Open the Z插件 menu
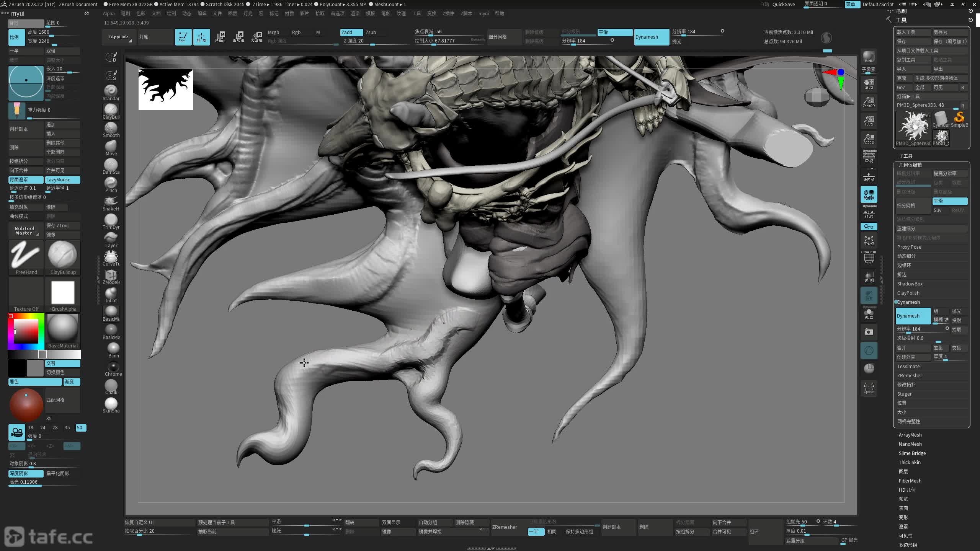This screenshot has width=980, height=551. pos(448,13)
